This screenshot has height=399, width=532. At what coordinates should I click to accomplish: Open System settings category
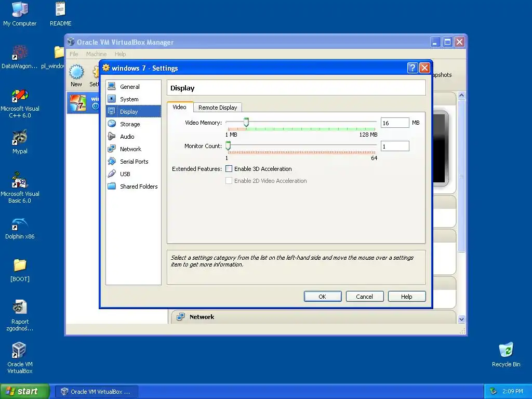click(134, 99)
